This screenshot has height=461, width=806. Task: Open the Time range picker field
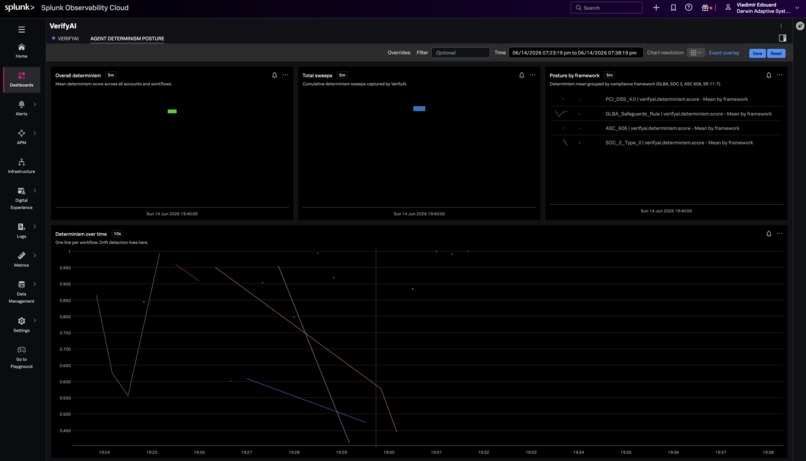pos(575,53)
